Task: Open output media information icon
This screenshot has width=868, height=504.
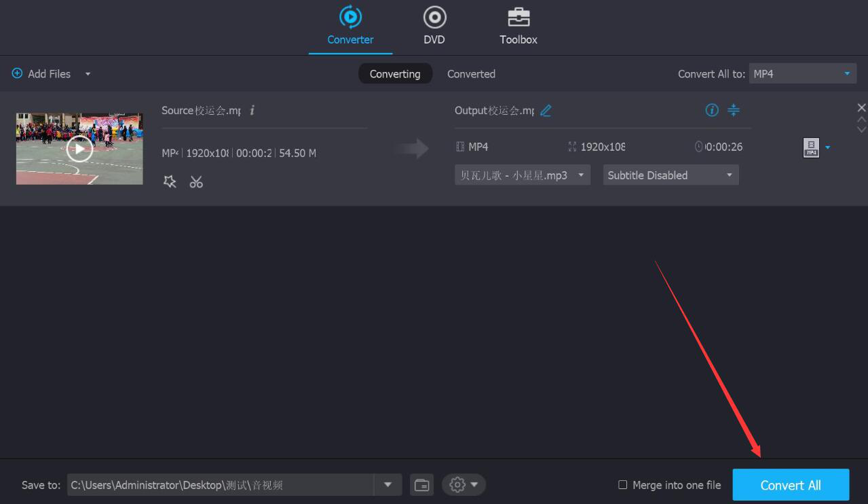Action: (x=712, y=110)
